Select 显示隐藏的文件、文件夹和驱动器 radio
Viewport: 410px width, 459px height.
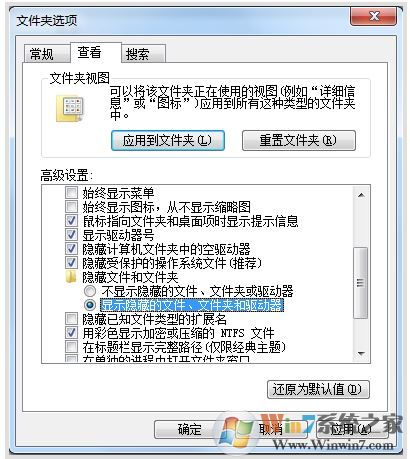coord(90,305)
